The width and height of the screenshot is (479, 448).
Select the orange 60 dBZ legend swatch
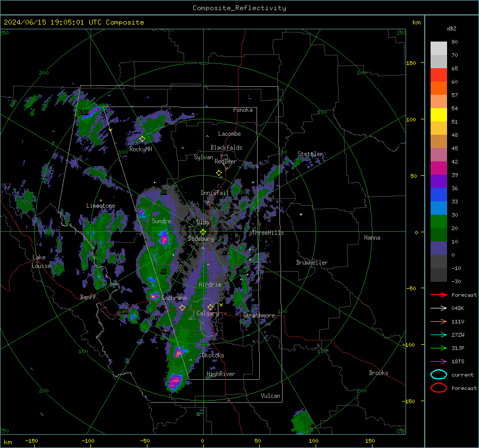click(x=439, y=88)
